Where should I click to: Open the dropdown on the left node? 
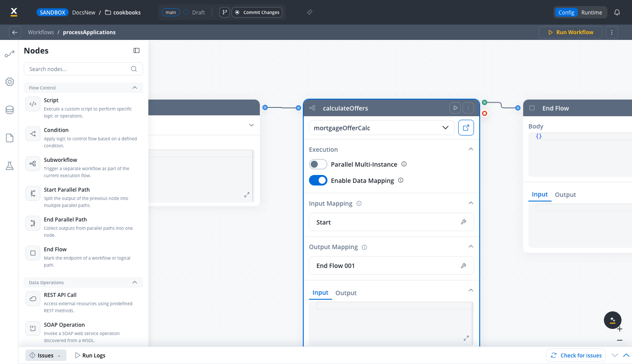click(x=251, y=125)
